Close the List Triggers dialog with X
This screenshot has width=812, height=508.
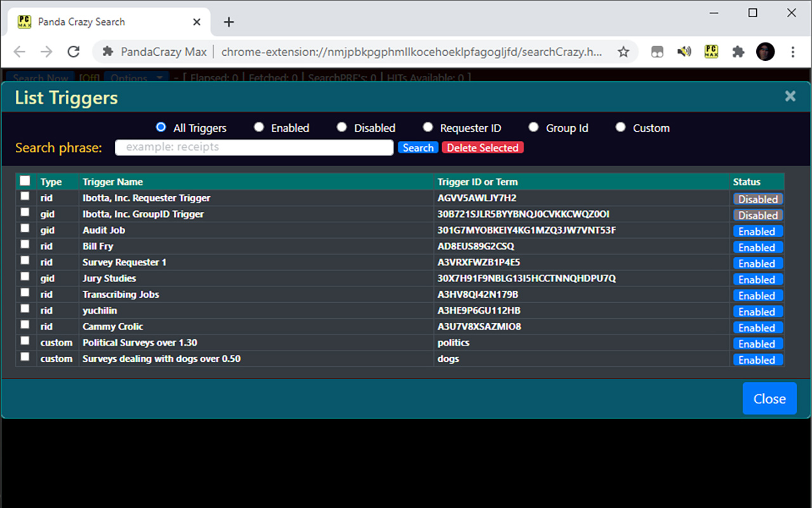pyautogui.click(x=790, y=96)
